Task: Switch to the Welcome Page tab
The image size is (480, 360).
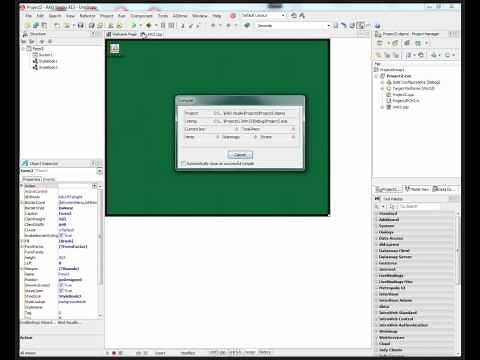Action: (x=121, y=34)
